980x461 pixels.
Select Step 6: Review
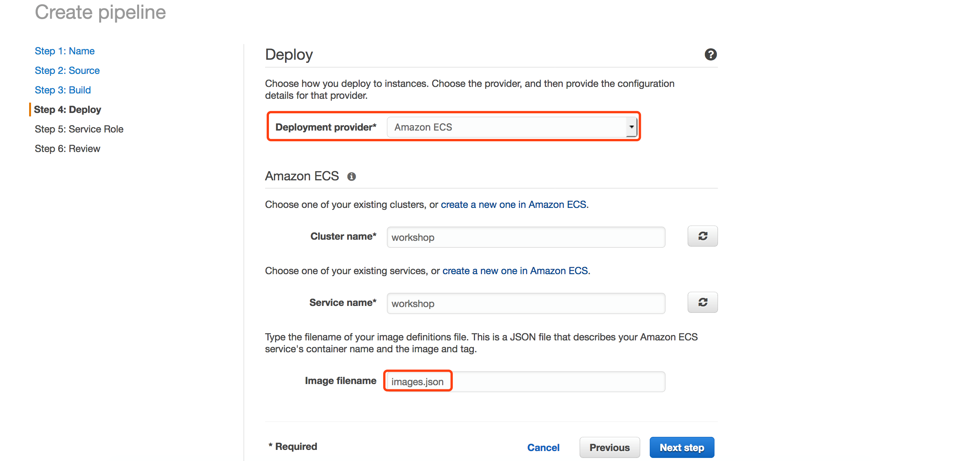click(67, 149)
